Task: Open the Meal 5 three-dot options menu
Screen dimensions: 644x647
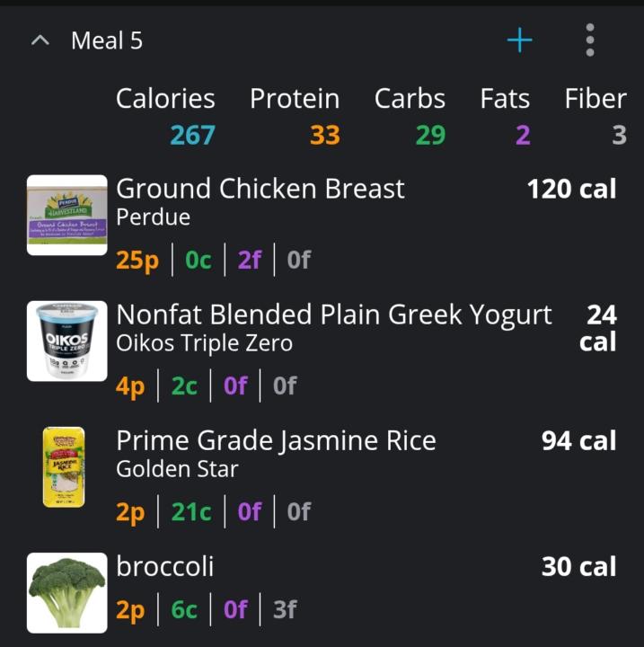Action: pos(590,40)
